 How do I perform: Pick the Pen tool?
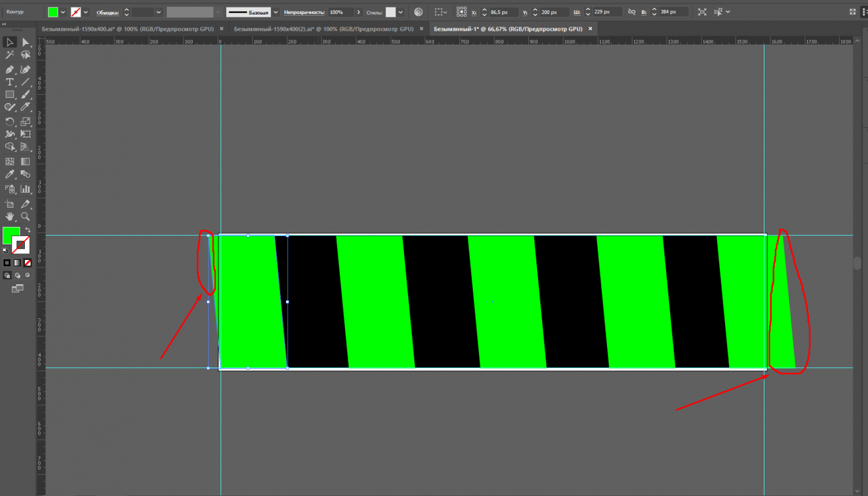10,69
